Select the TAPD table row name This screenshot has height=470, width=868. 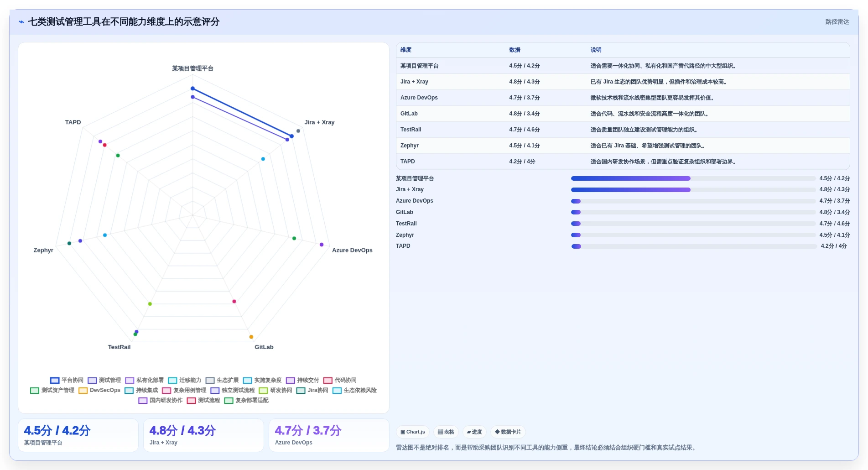407,162
